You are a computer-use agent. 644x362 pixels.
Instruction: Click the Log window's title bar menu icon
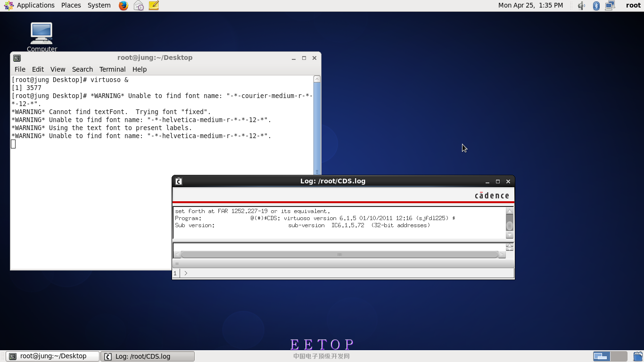coord(179,181)
